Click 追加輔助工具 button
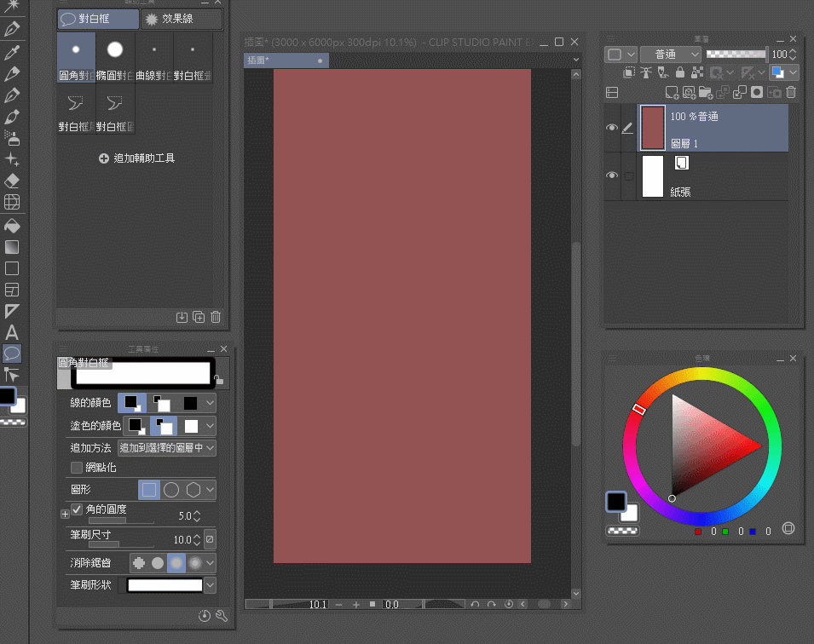Viewport: 814px width, 644px height. 136,158
